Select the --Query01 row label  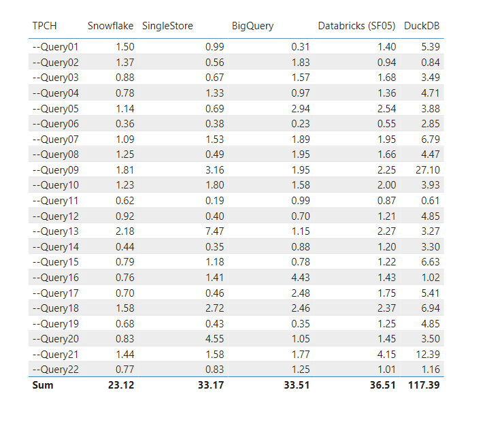pos(56,47)
